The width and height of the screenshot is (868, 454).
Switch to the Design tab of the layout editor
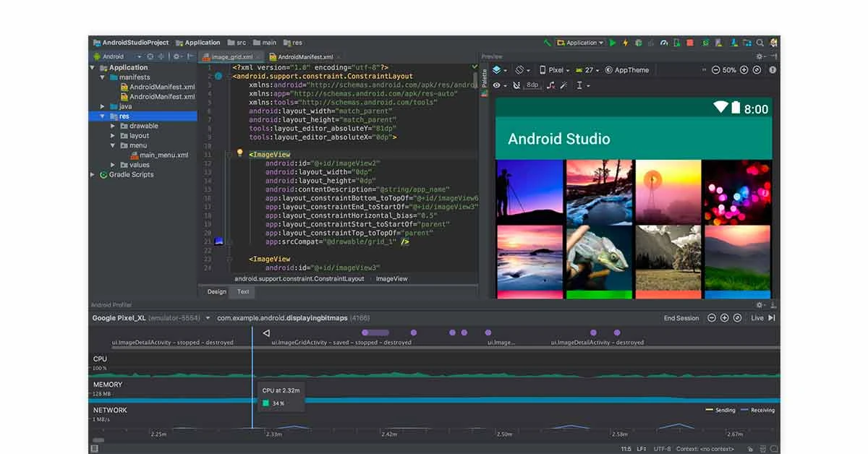(216, 291)
